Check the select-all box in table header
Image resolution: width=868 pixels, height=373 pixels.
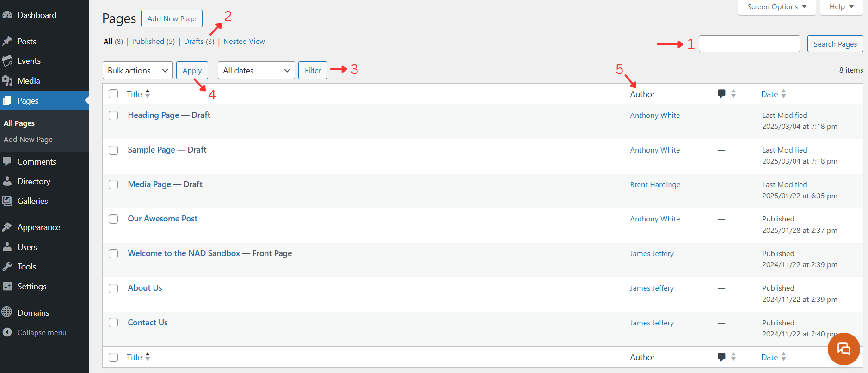click(x=113, y=94)
